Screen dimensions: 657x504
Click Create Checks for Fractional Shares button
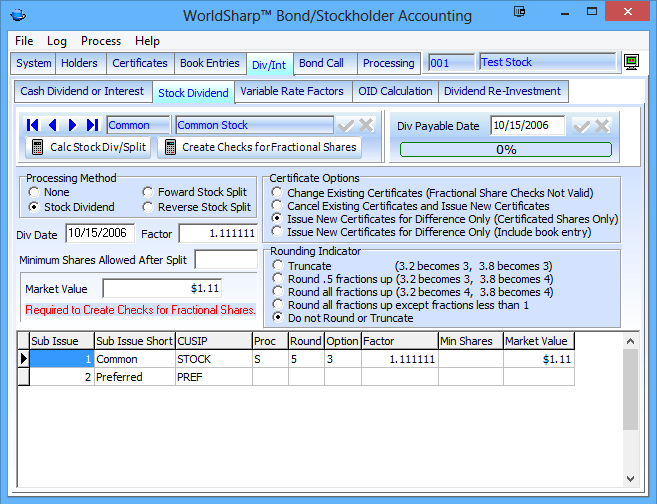pos(259,147)
